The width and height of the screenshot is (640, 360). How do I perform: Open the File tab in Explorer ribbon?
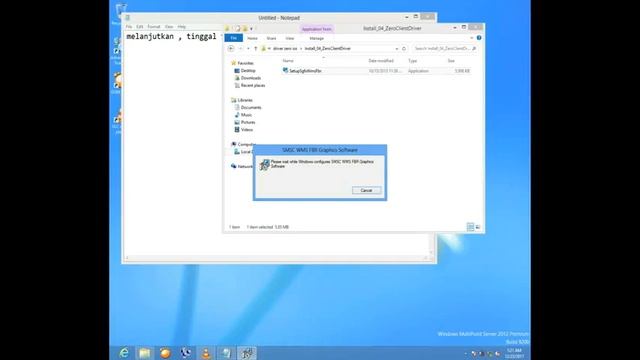pos(233,38)
